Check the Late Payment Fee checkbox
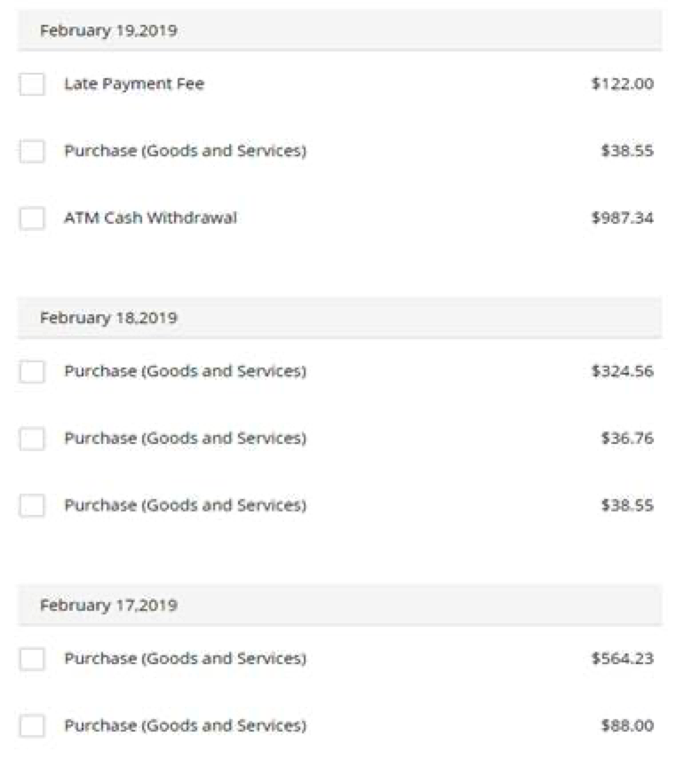This screenshot has width=700, height=760. pyautogui.click(x=32, y=84)
